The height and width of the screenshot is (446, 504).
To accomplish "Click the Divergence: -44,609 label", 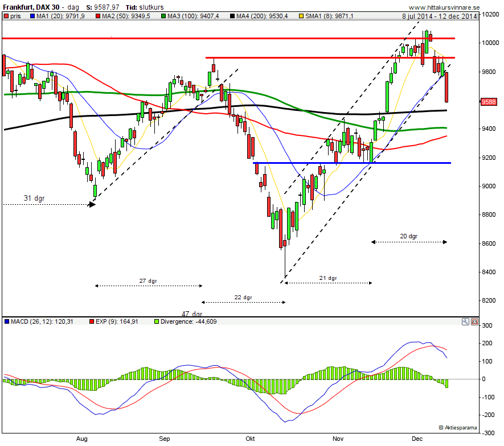I will pyautogui.click(x=189, y=322).
